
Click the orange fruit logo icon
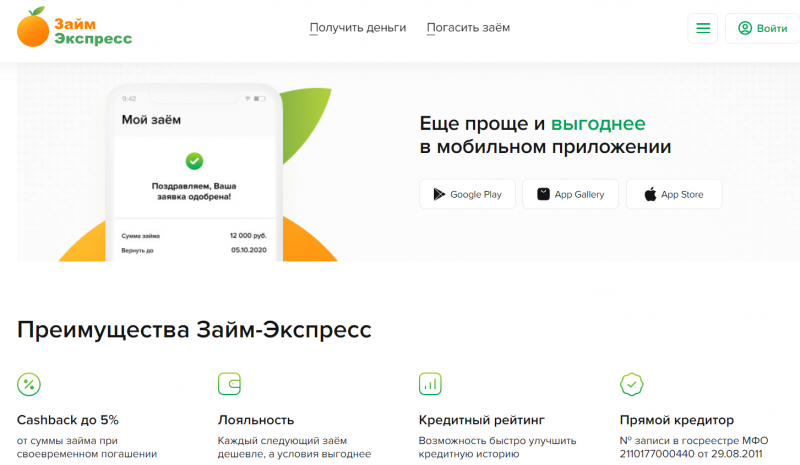[33, 27]
